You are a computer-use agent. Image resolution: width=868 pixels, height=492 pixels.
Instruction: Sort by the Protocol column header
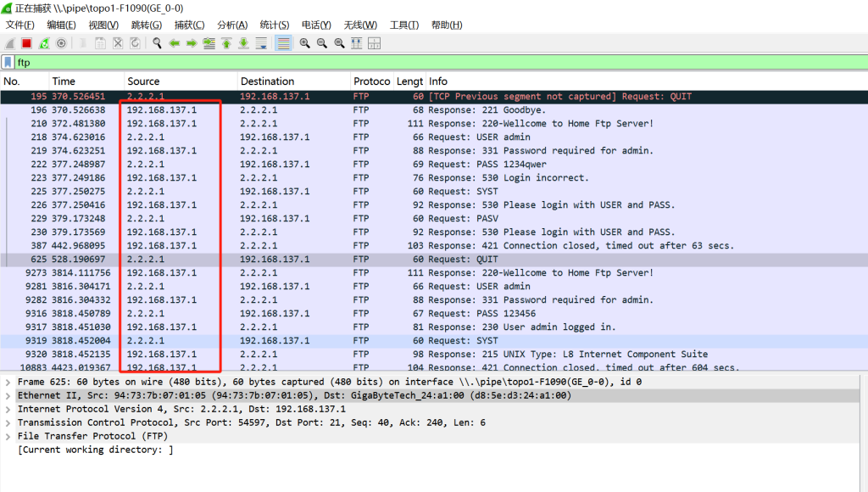(x=372, y=81)
